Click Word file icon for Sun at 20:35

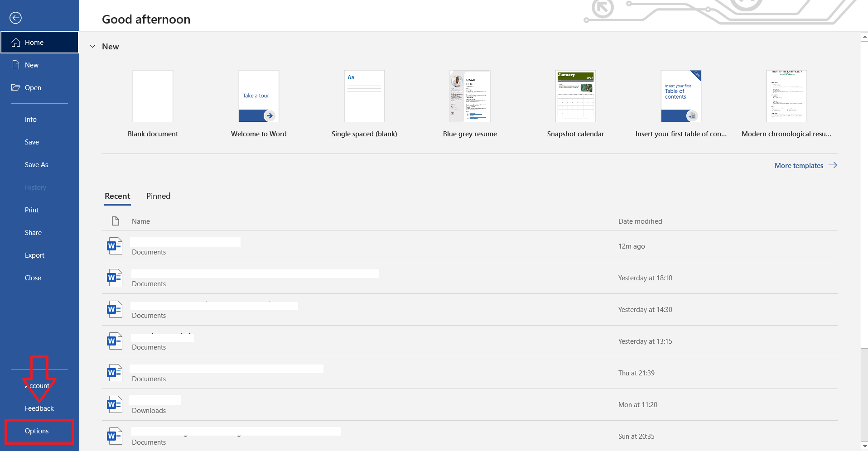click(115, 436)
